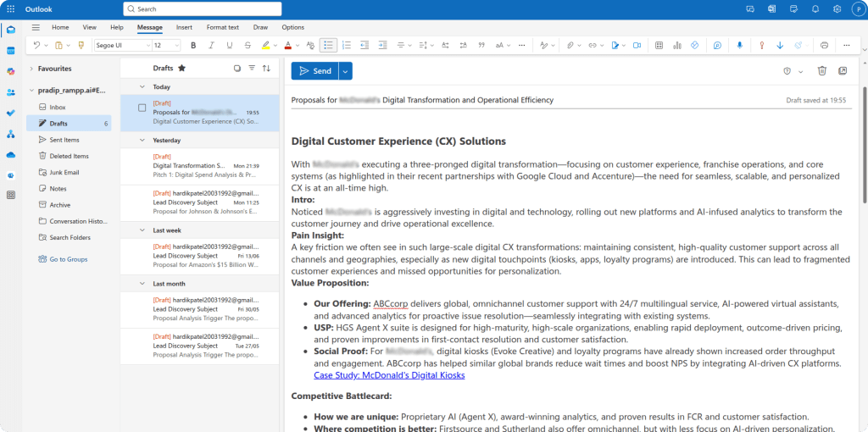This screenshot has width=868, height=432.
Task: Click the attach file paperclip icon
Action: pos(570,45)
